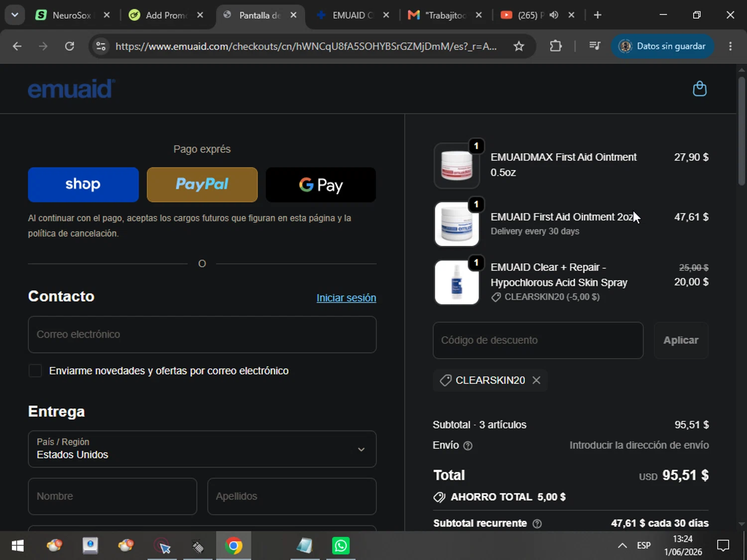Image resolution: width=747 pixels, height=560 pixels.
Task: Go back to the previous page
Action: tap(17, 46)
